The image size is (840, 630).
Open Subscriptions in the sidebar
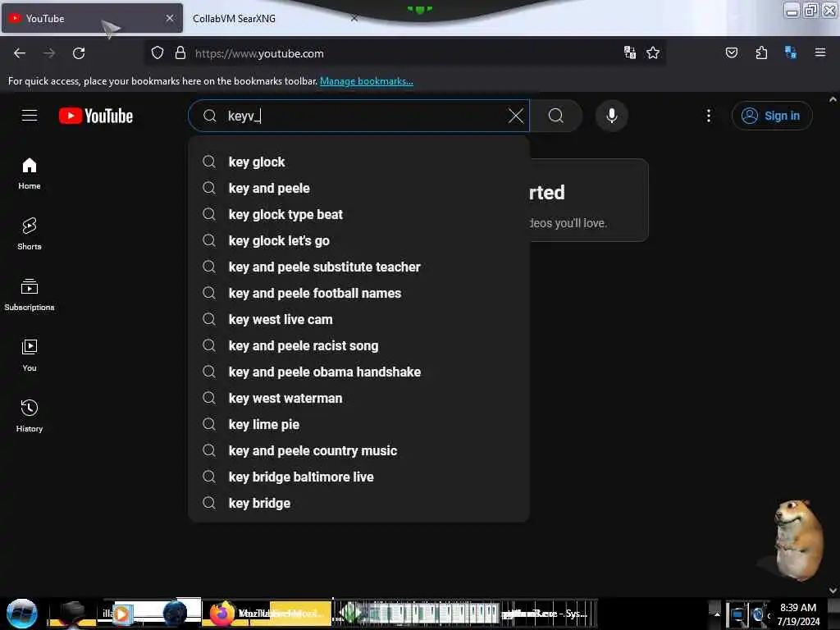[30, 294]
